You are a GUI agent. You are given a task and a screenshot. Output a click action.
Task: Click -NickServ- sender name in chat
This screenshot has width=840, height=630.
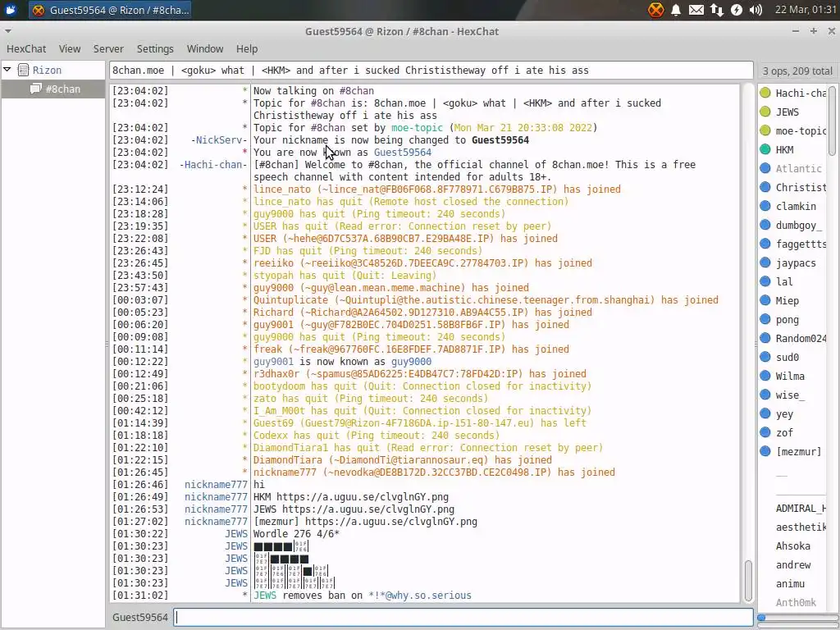(219, 139)
